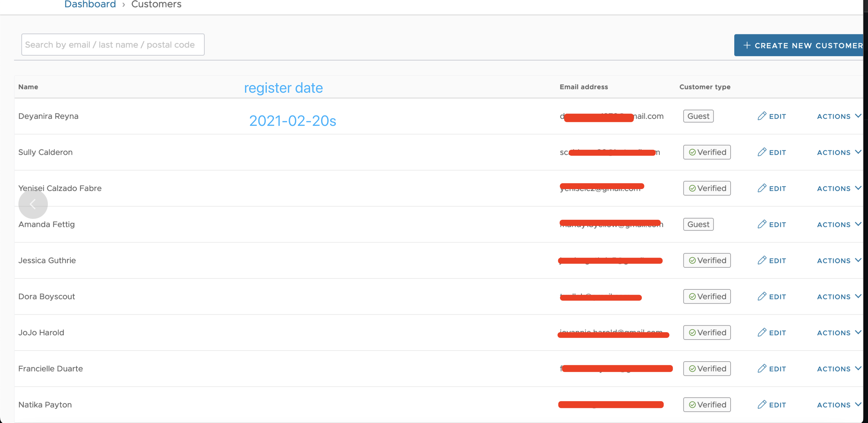This screenshot has height=423, width=868.
Task: Click the plus icon on Create New Customer
Action: (748, 45)
